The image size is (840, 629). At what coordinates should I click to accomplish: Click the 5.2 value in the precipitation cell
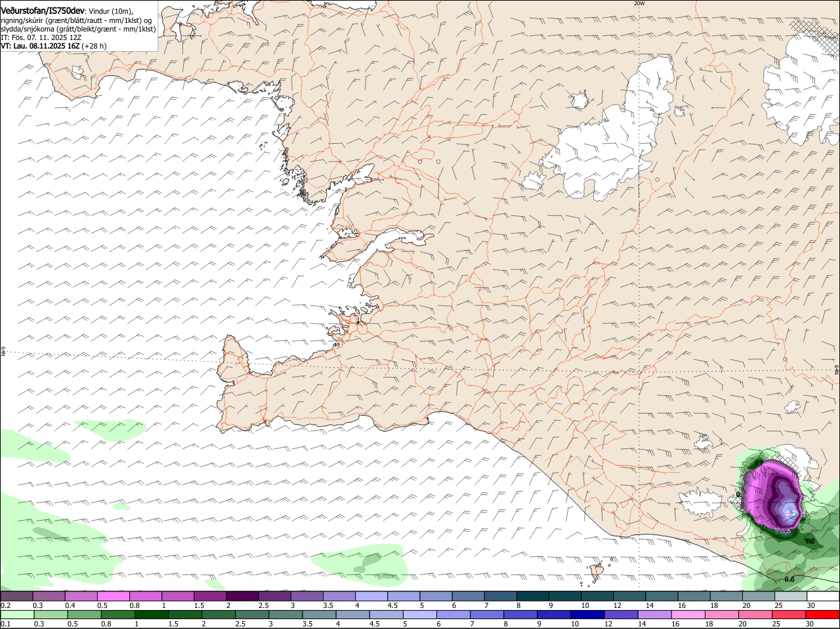click(x=790, y=513)
